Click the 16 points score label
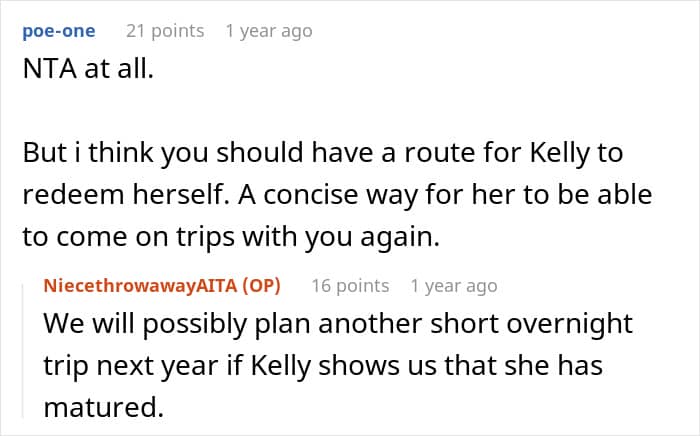The image size is (700, 436). pos(350,286)
